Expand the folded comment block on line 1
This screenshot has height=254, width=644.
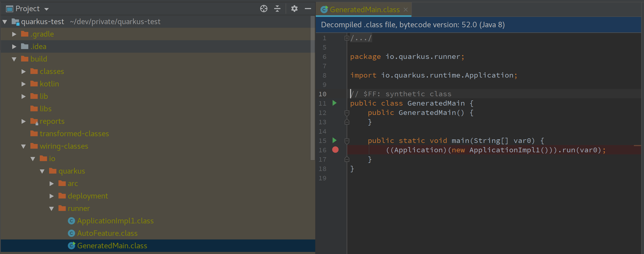click(347, 38)
